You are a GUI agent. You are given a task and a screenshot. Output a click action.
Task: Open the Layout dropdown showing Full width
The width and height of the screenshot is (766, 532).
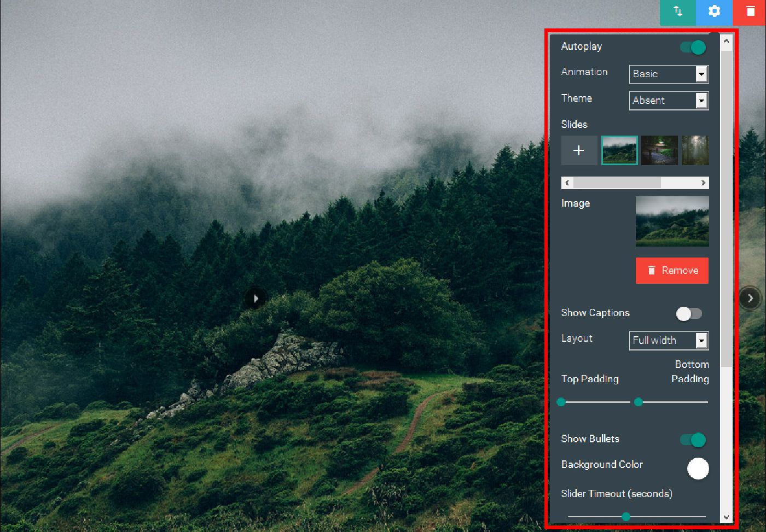click(x=669, y=341)
